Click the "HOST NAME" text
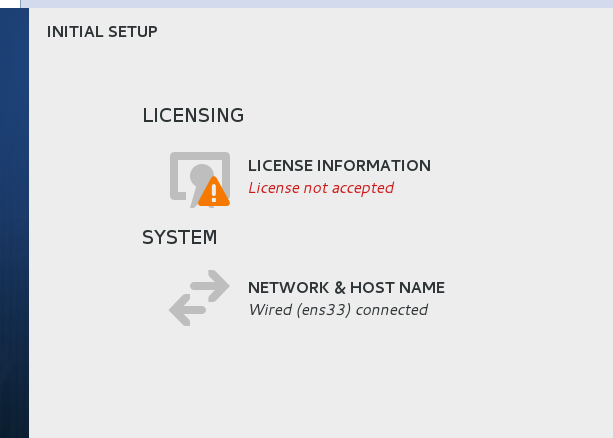The width and height of the screenshot is (613, 438). (x=398, y=288)
